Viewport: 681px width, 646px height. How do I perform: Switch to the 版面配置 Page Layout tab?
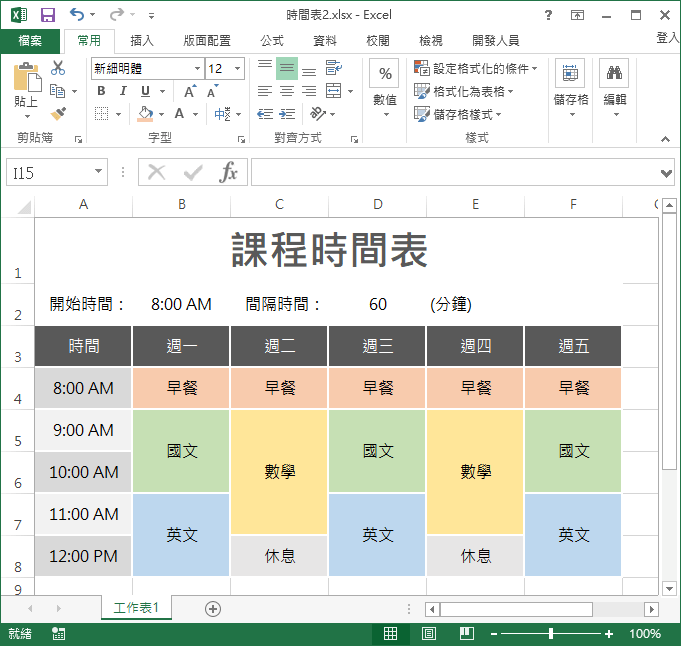click(x=207, y=41)
